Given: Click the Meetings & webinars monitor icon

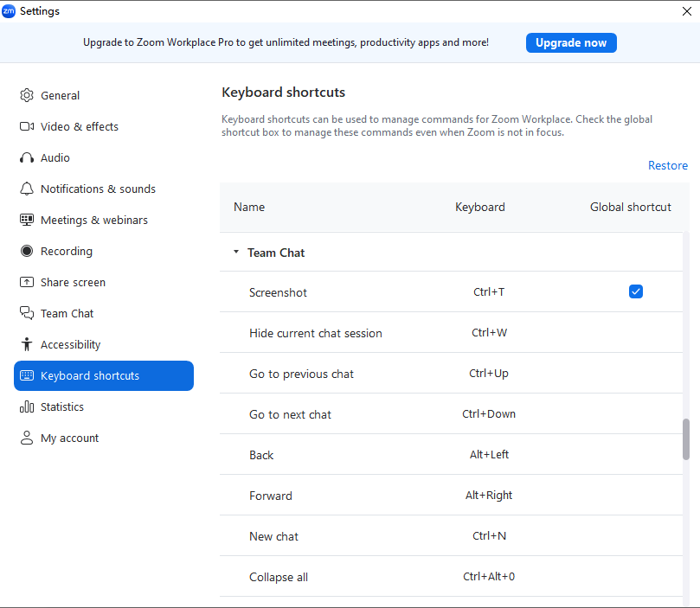Looking at the screenshot, I should (x=27, y=220).
